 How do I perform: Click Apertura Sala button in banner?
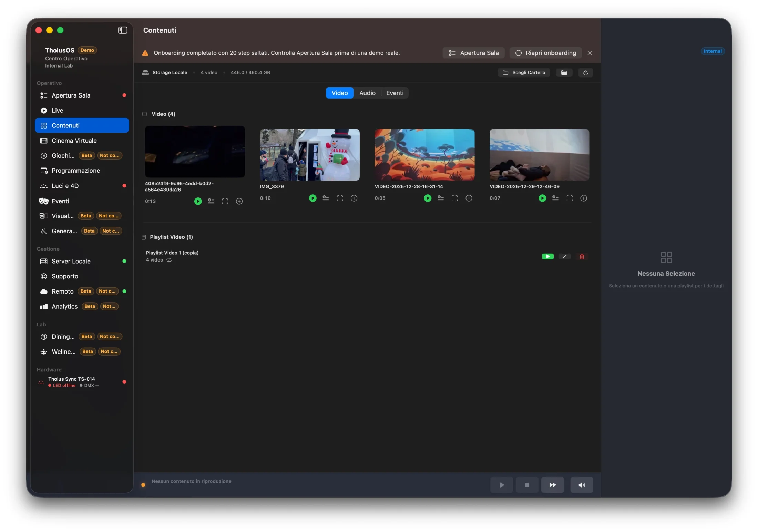coord(473,53)
